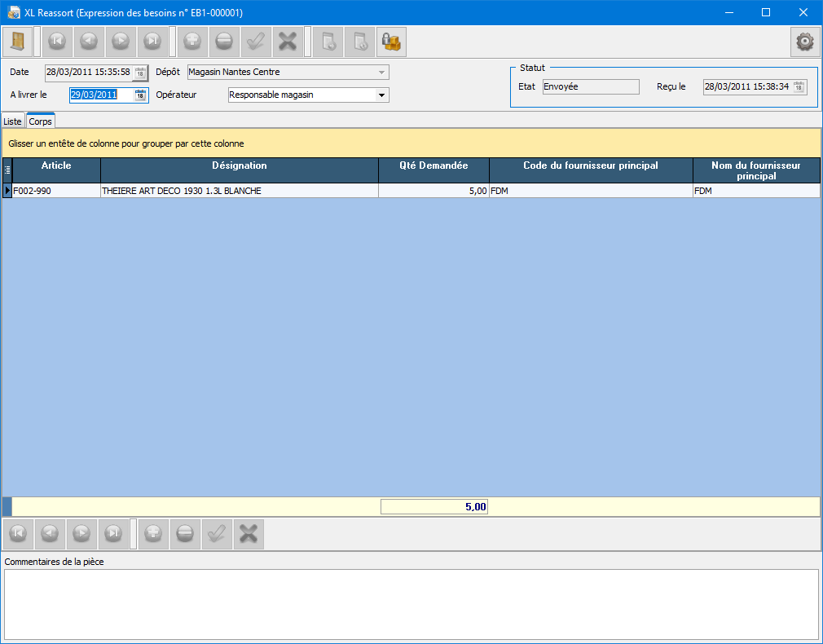Open the Reçu le calendar picker

[x=799, y=87]
